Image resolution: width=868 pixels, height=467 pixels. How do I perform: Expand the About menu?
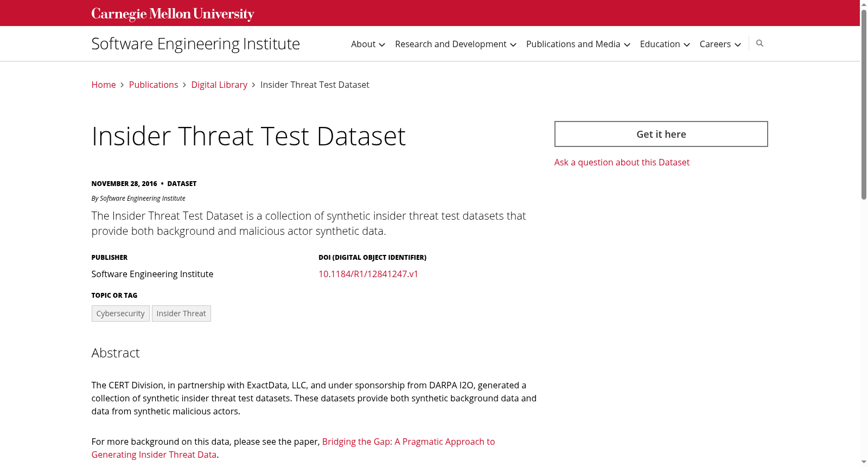368,44
